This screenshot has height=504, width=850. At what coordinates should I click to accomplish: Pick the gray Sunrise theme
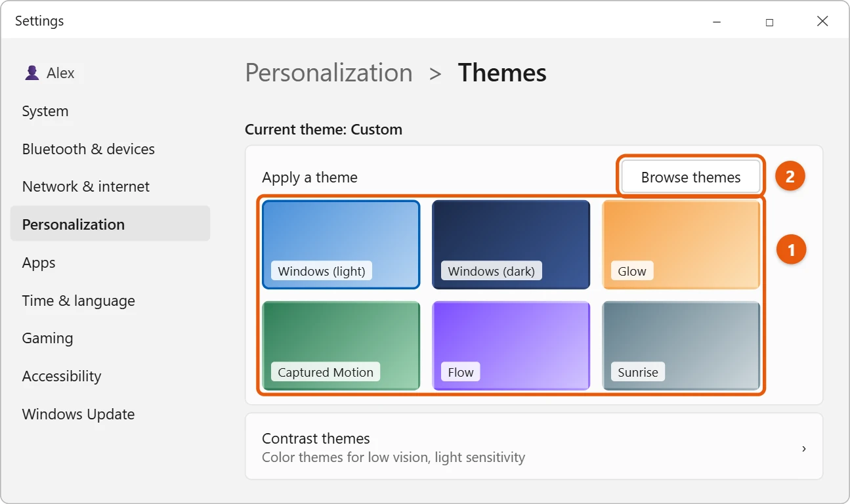click(681, 346)
